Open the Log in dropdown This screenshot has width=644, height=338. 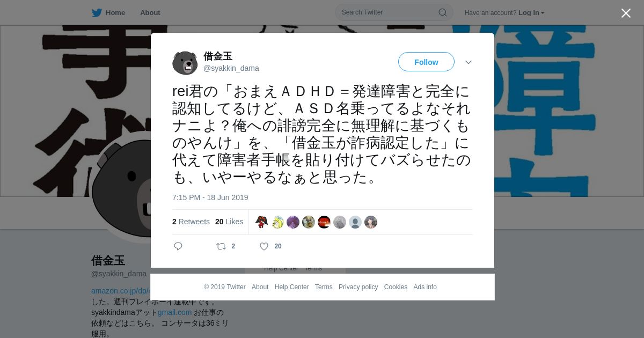(531, 12)
